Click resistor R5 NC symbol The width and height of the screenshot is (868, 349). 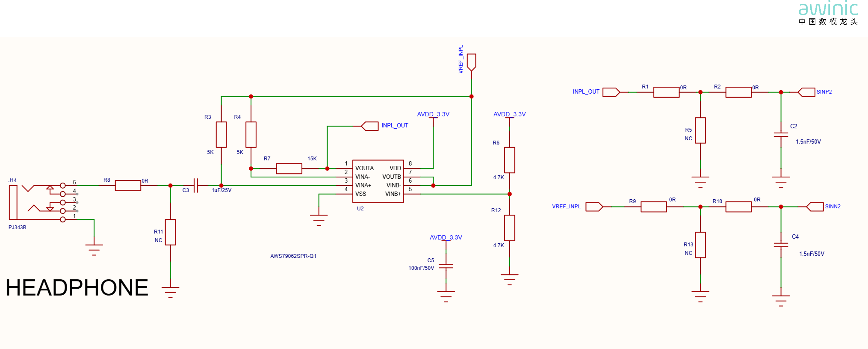701,130
